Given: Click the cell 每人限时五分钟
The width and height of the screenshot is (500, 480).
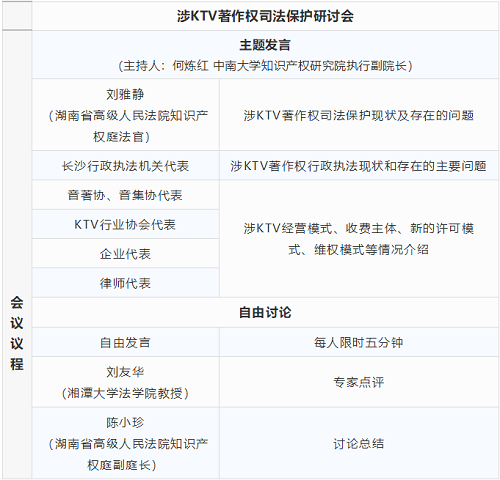Looking at the screenshot, I should tap(359, 342).
